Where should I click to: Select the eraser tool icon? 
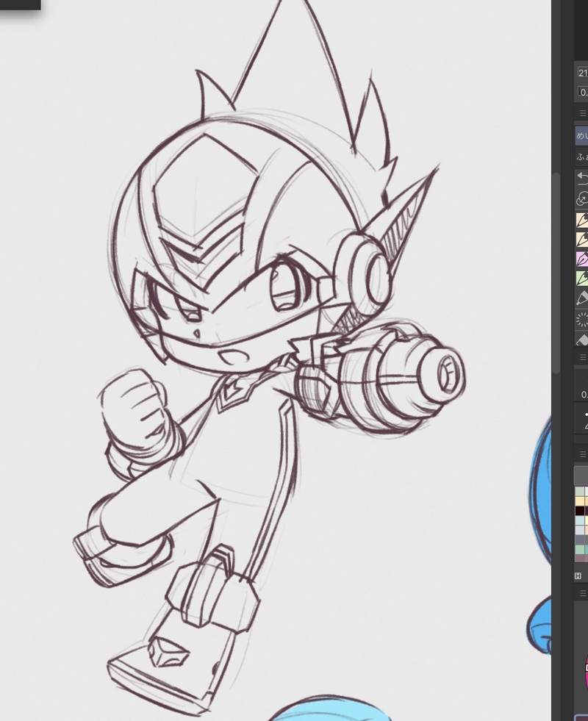(x=582, y=340)
